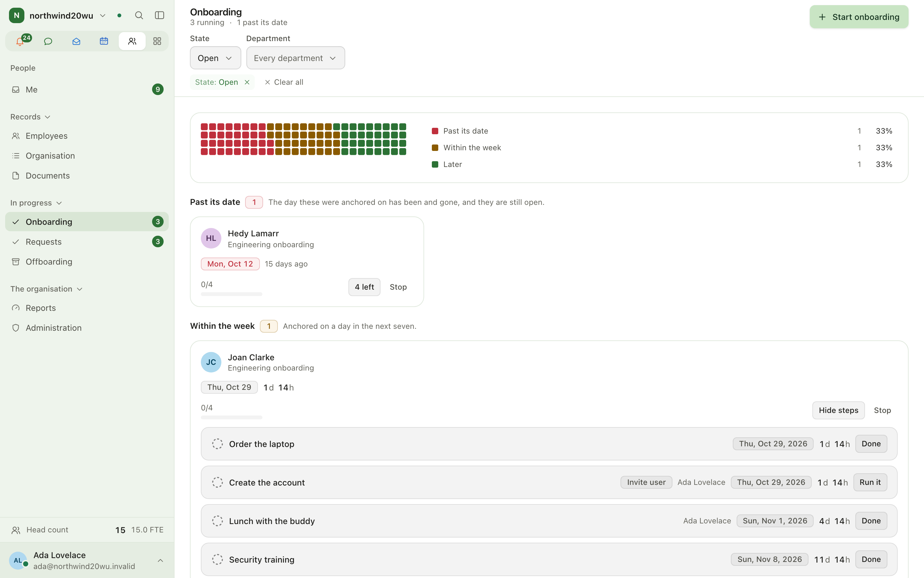924x578 pixels.
Task: Open the calendar icon in the top bar
Action: tap(104, 41)
